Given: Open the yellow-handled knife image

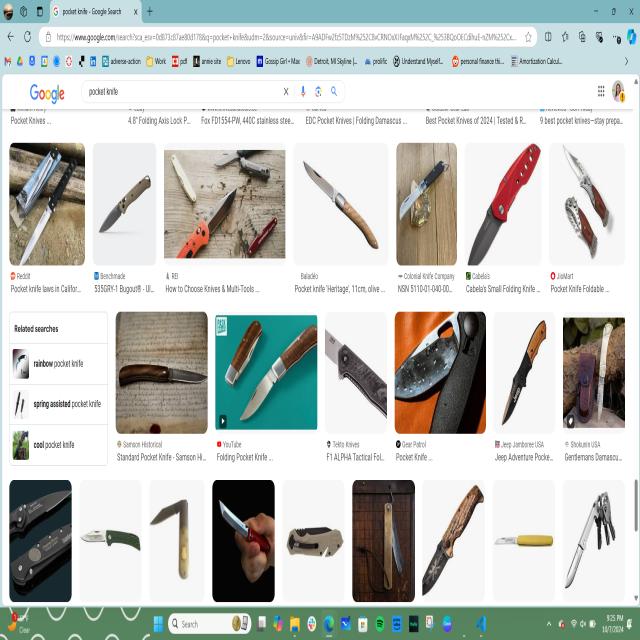Looking at the screenshot, I should [x=524, y=541].
